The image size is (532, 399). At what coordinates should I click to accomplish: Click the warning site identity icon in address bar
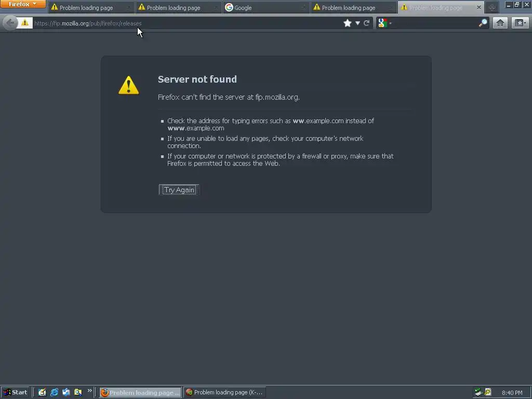coord(25,23)
